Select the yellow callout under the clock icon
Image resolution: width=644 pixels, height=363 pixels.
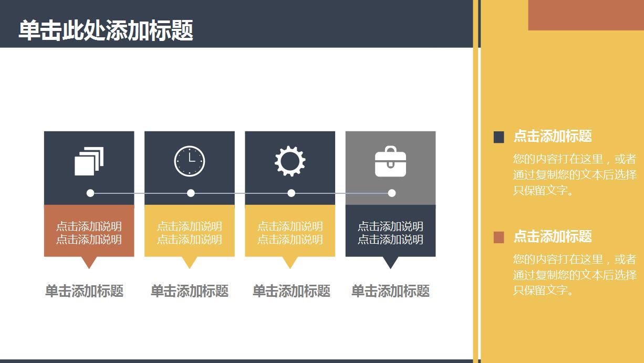(190, 233)
